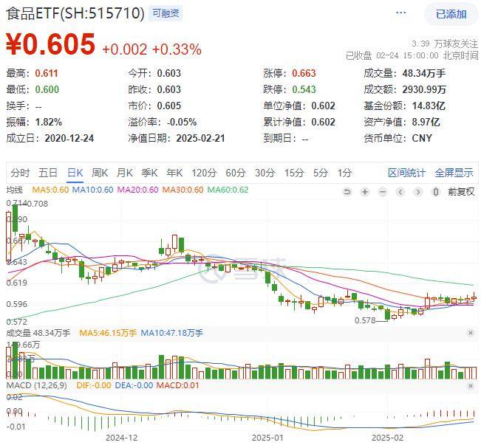This screenshot has height=448, width=481.
Task: Select the 日K chart tab
Action: [75, 173]
